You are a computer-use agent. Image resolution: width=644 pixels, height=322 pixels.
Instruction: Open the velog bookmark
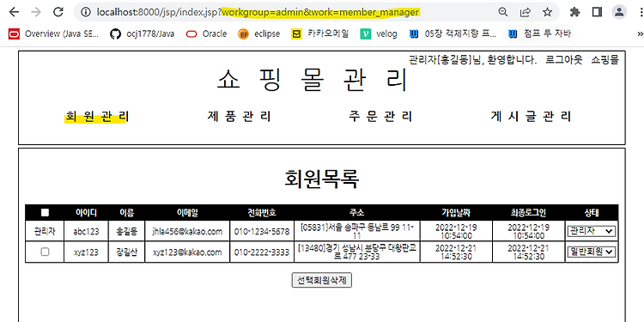(379, 33)
